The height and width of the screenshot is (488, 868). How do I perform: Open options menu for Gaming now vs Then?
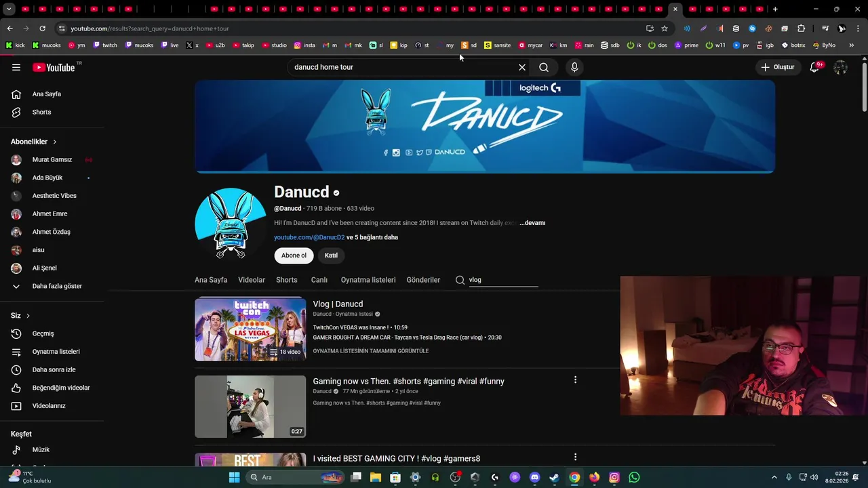tap(575, 380)
